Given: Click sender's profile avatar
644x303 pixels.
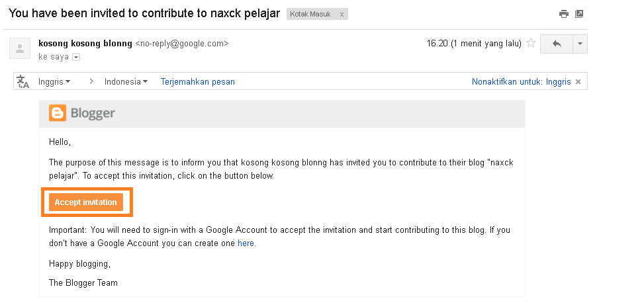Looking at the screenshot, I should (x=20, y=48).
